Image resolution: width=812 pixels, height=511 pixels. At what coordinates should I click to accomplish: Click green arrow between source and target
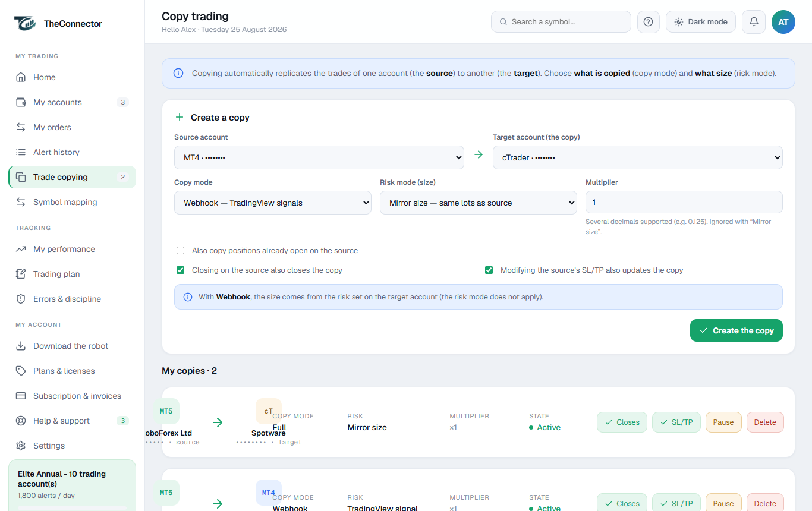479,155
